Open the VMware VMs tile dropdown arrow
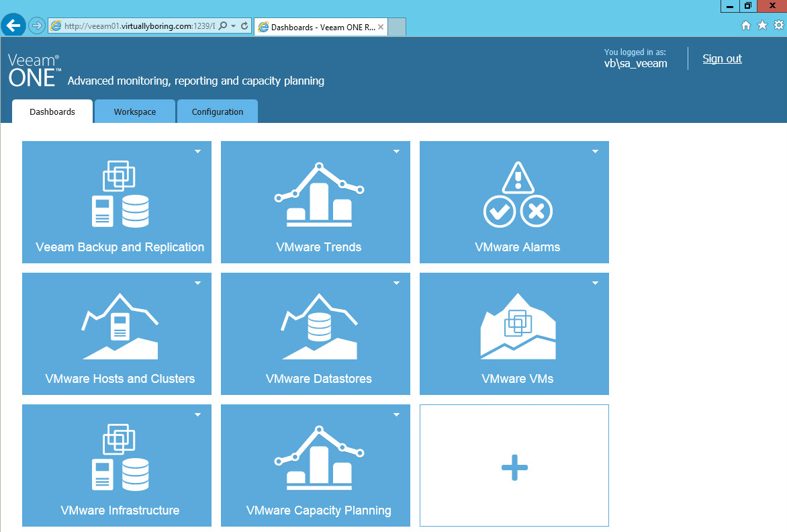 pyautogui.click(x=595, y=283)
